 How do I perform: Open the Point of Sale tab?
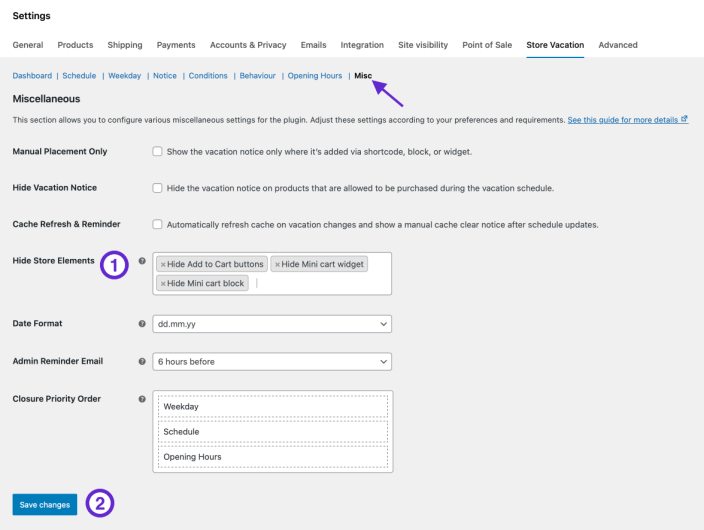click(x=489, y=45)
